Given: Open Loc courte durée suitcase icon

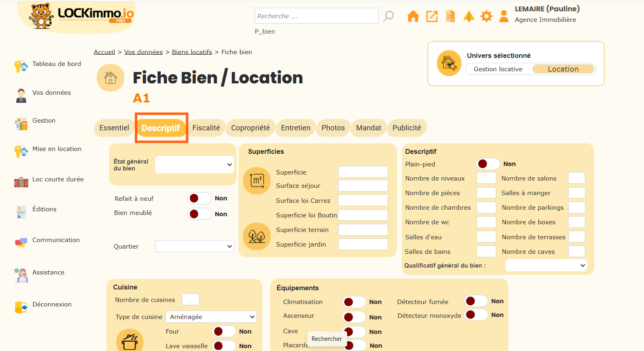Looking at the screenshot, I should click(x=21, y=183).
